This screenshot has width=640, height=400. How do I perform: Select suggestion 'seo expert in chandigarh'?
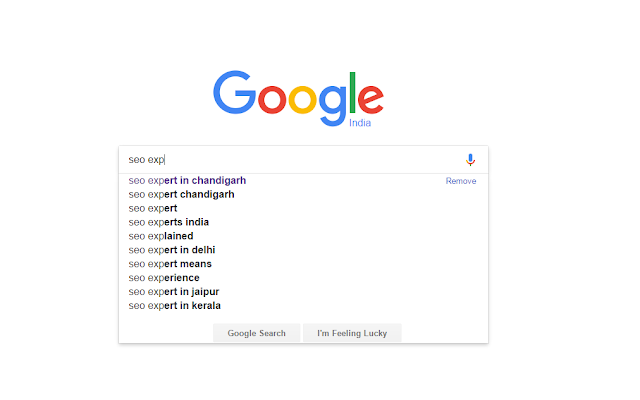coord(303,180)
